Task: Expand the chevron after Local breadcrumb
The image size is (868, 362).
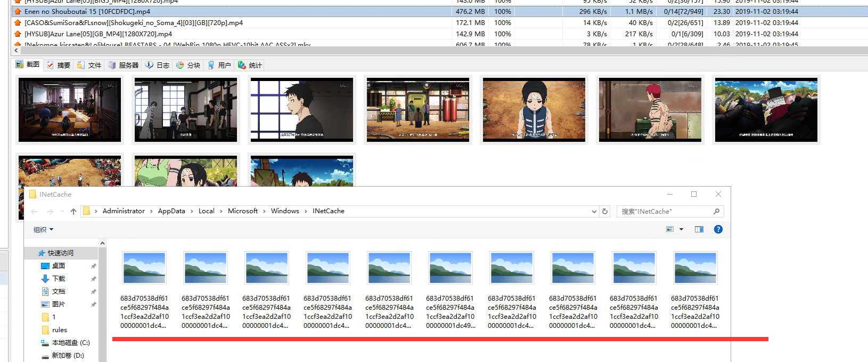Action: tap(222, 212)
